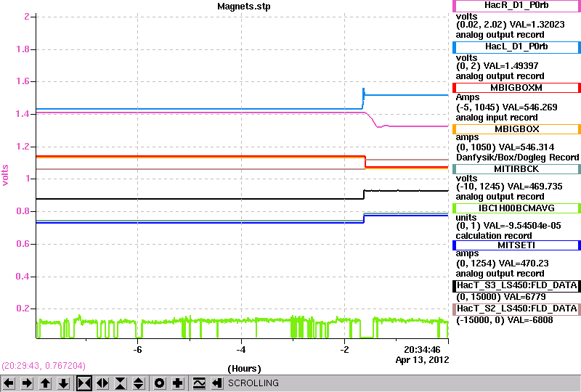Image resolution: width=581 pixels, height=392 pixels.
Task: Select the IBC1H00BCMAVG curve label
Action: [x=516, y=208]
